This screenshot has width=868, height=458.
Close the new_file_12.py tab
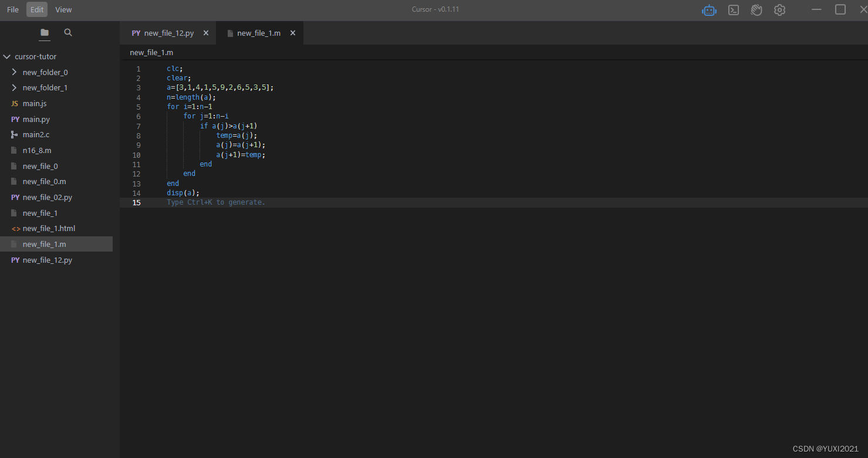(x=206, y=33)
